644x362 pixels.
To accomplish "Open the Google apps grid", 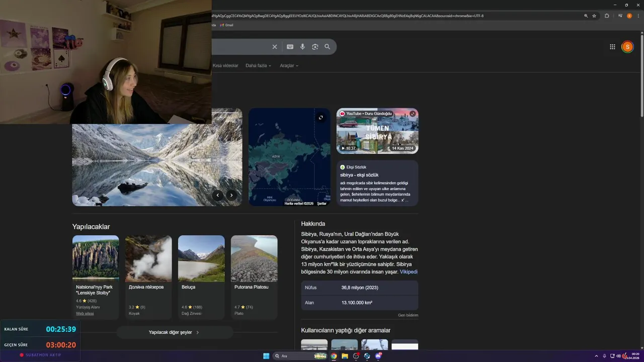I will (612, 47).
